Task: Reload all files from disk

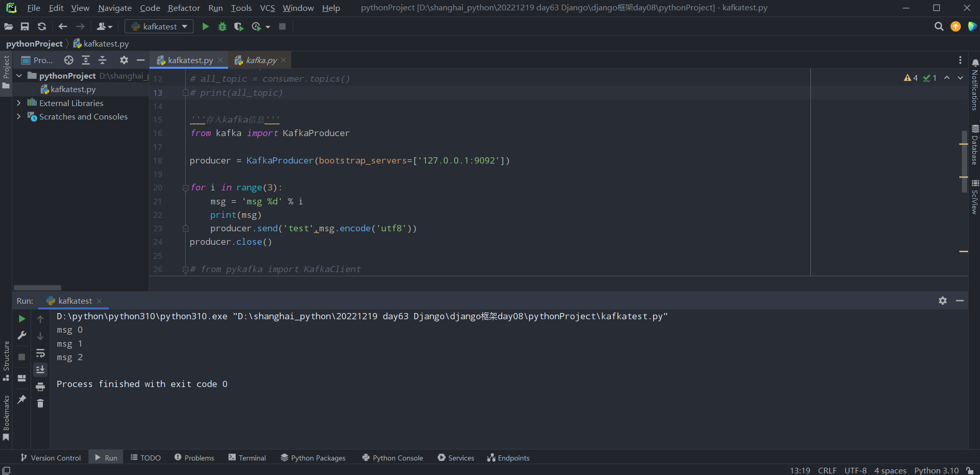Action: tap(42, 26)
